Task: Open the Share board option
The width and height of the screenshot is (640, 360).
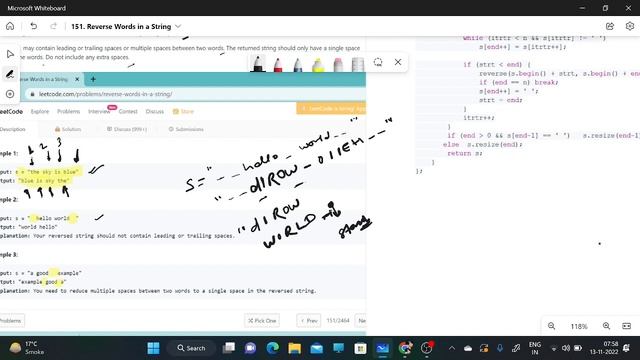Action: (x=610, y=26)
